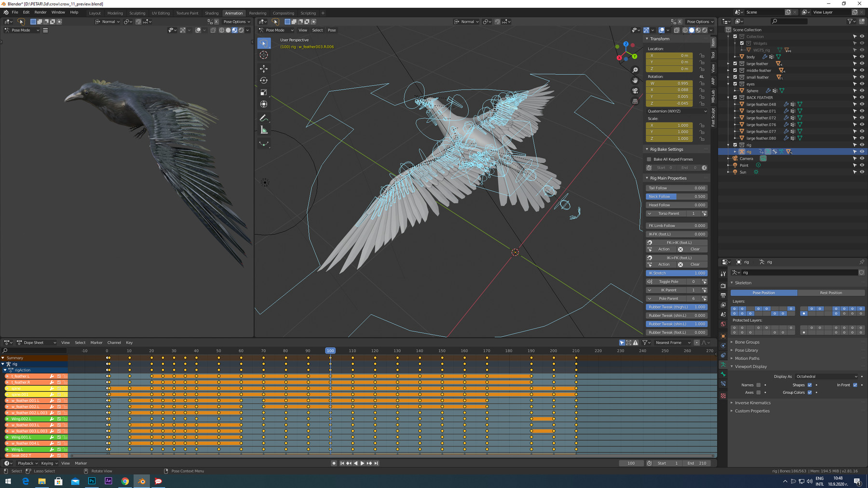Toggle the In Front checkbox under Viewport Display
This screenshot has height=488, width=868.
click(854, 385)
